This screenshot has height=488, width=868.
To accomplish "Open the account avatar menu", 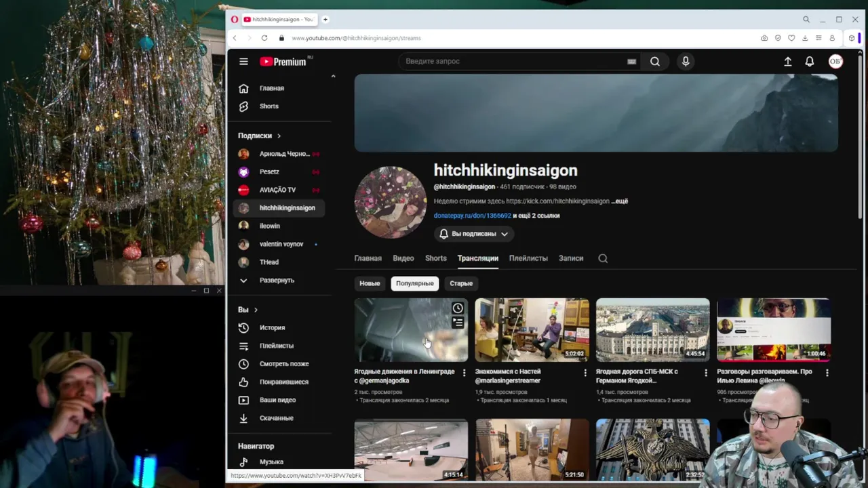I will click(835, 62).
